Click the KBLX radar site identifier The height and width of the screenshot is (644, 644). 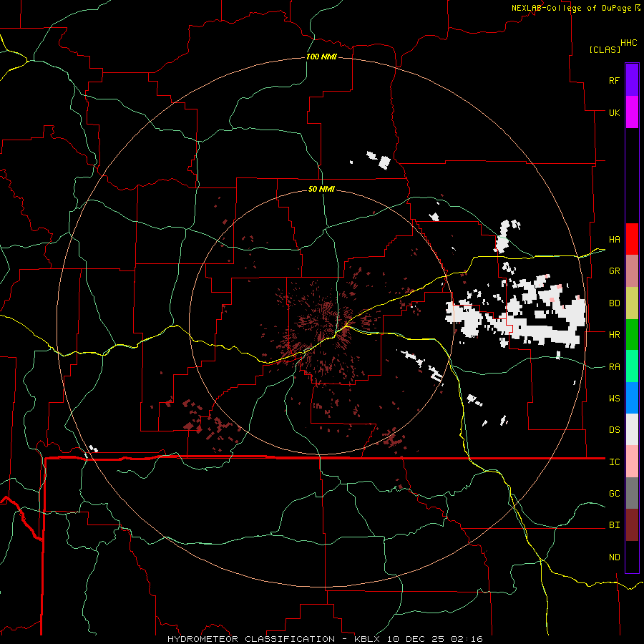[368, 639]
